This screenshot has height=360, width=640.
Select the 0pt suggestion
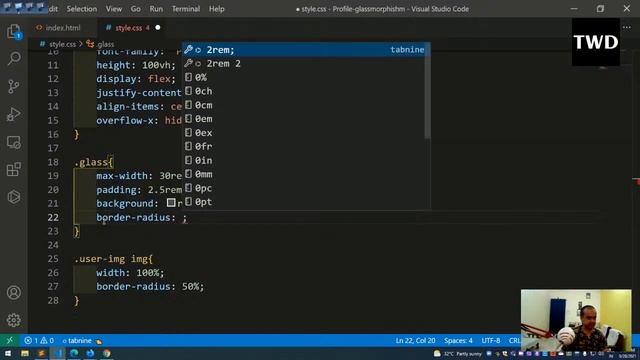click(x=304, y=202)
